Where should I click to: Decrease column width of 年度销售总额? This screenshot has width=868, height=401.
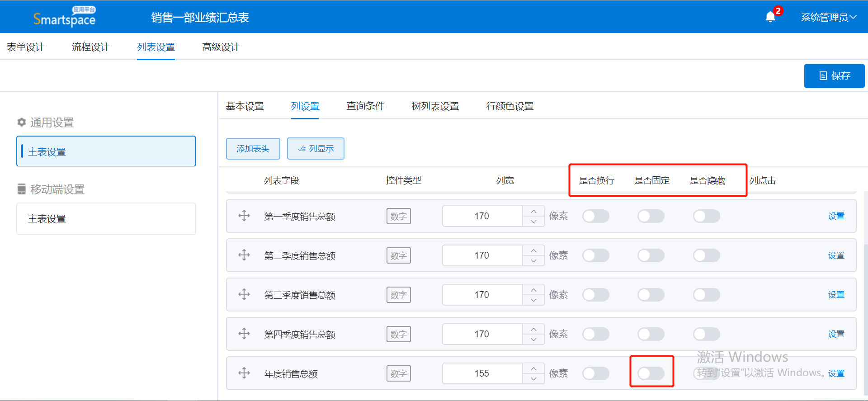click(x=534, y=379)
